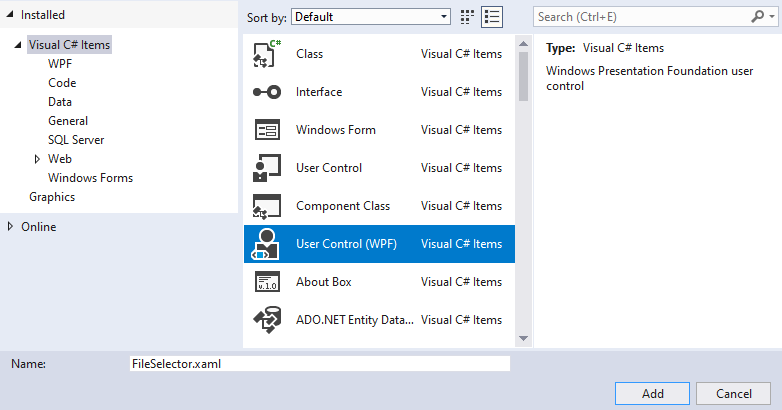
Task: Select Windows Forms category
Action: pos(90,178)
